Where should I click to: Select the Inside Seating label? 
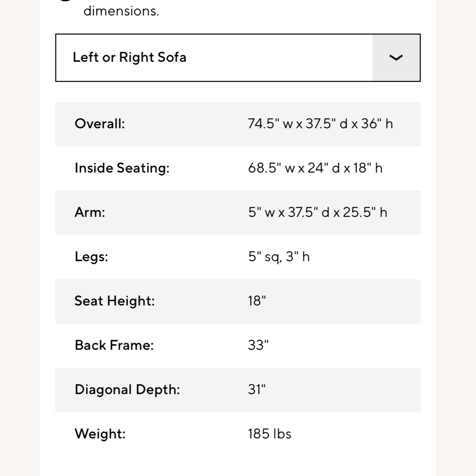[122, 168]
